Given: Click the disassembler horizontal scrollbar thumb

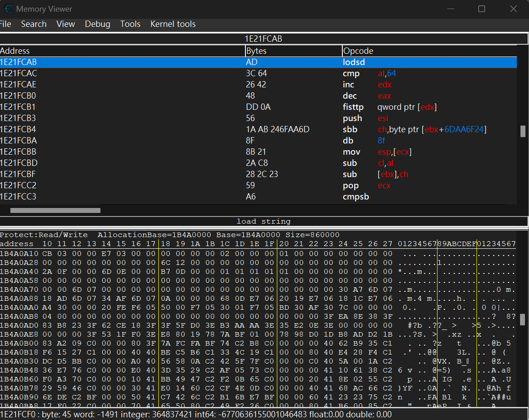Looking at the screenshot, I should tap(55, 210).
